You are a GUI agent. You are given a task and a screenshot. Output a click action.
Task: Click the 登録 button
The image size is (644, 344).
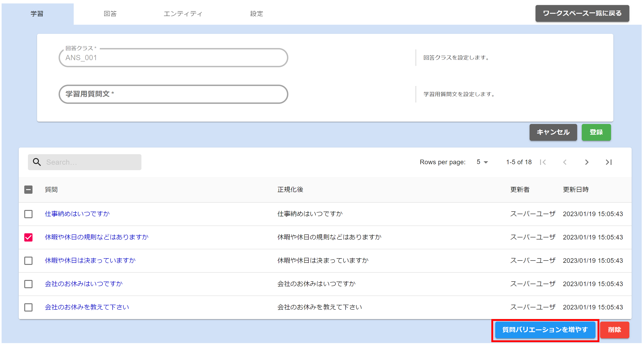coord(596,132)
